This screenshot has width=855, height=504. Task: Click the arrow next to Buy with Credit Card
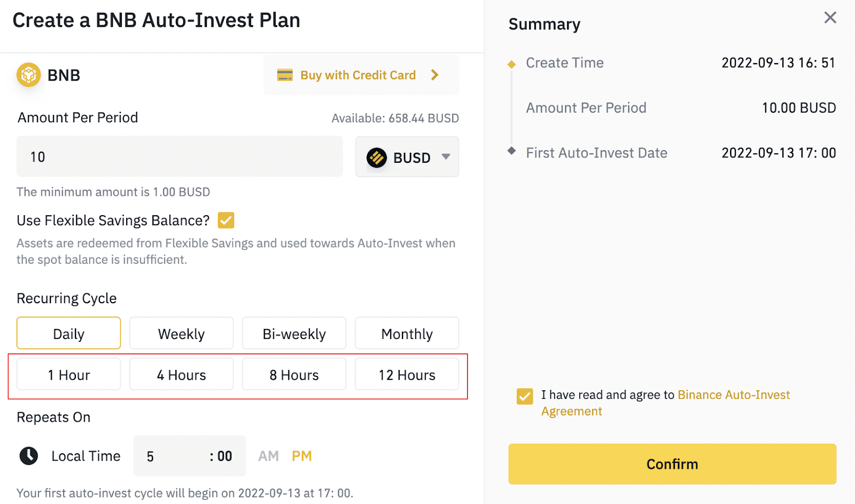[x=435, y=75]
